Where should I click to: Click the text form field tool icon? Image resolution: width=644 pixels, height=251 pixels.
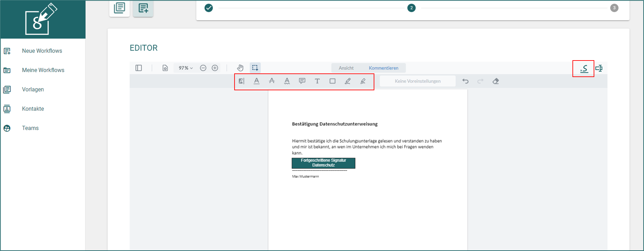tap(599, 68)
